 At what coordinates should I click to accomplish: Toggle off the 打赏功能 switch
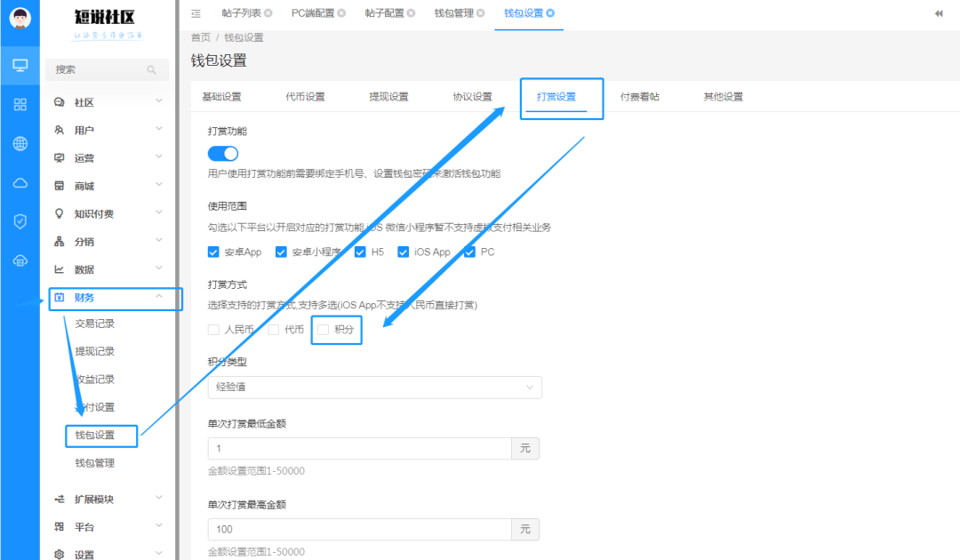pos(222,153)
